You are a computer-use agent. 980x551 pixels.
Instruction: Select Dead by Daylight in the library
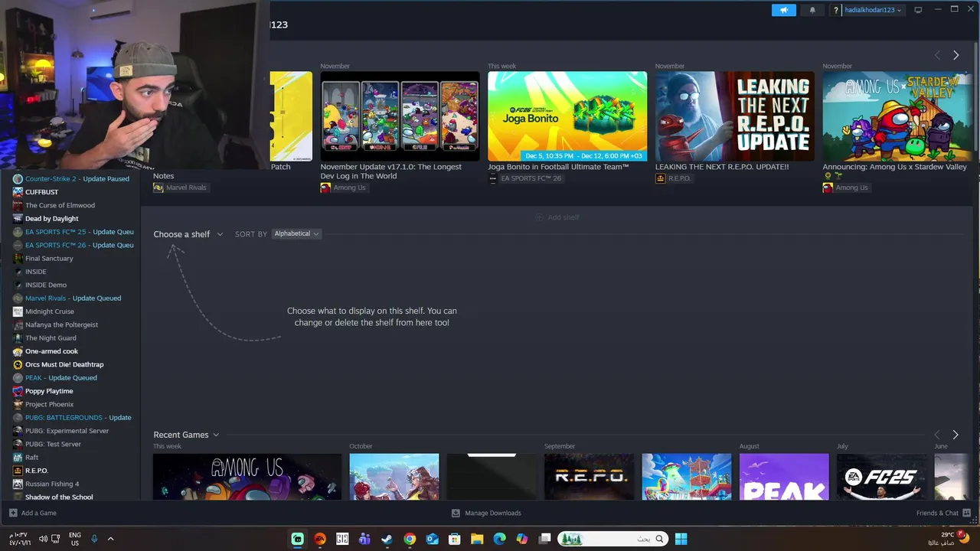tap(51, 219)
